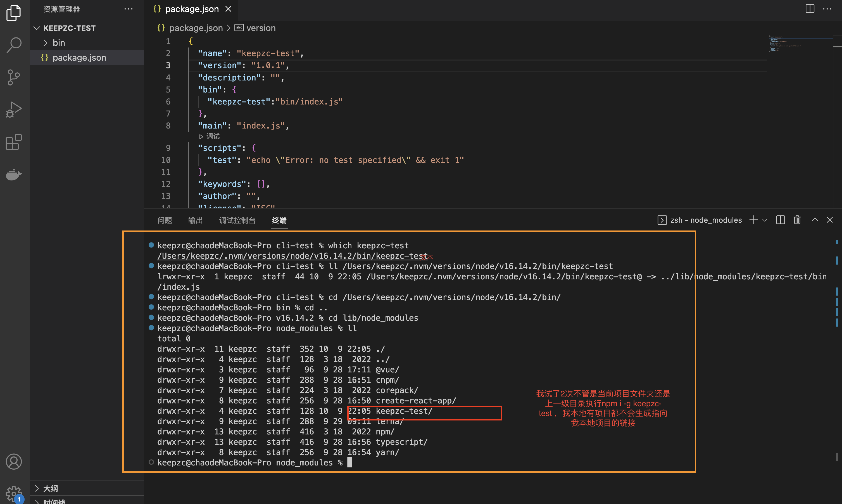Click "bin/index.js" string in editor
Viewport: 842px width, 504px height.
pos(309,102)
